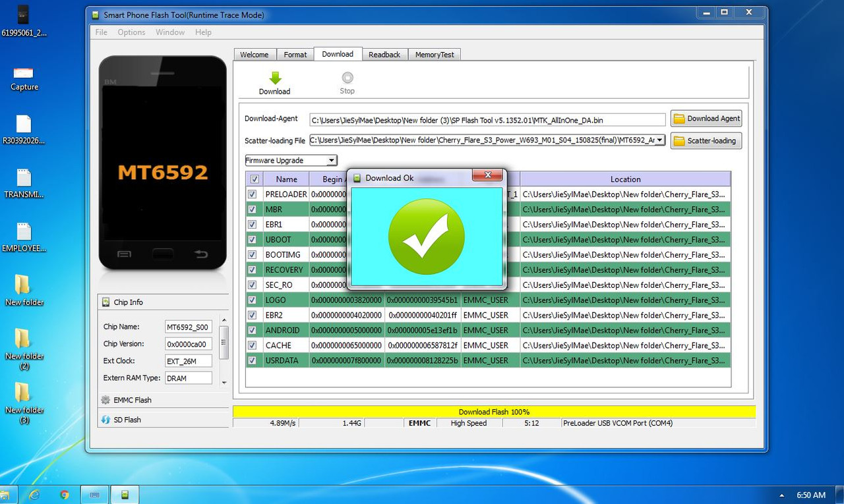
Task: Uncheck the CACHE partition checkbox
Action: (x=252, y=345)
